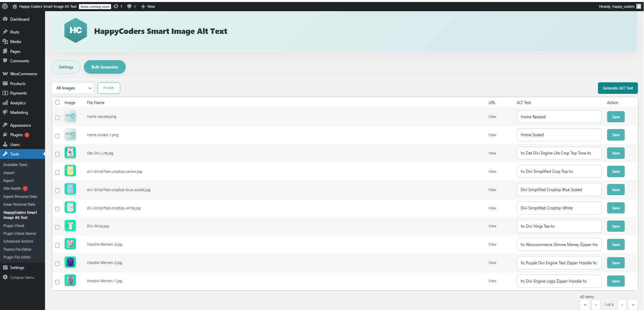Click the plus New icon
The width and height of the screenshot is (644, 310).
[143, 6]
